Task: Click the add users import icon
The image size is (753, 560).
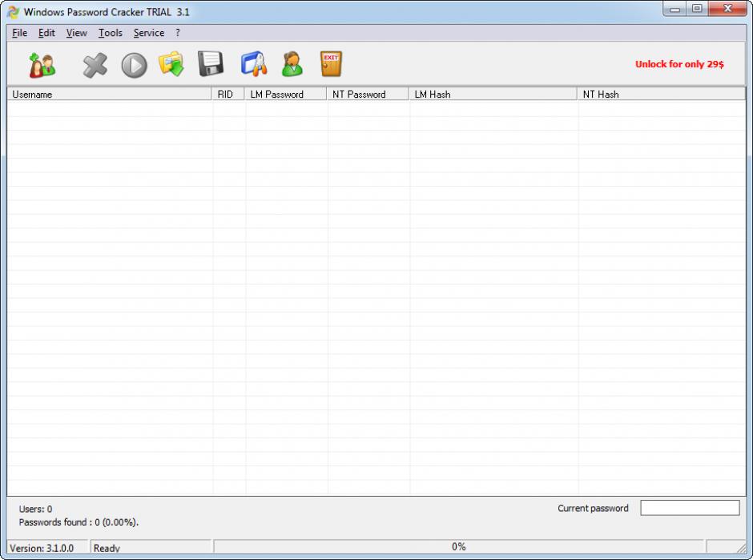Action: pyautogui.click(x=42, y=65)
